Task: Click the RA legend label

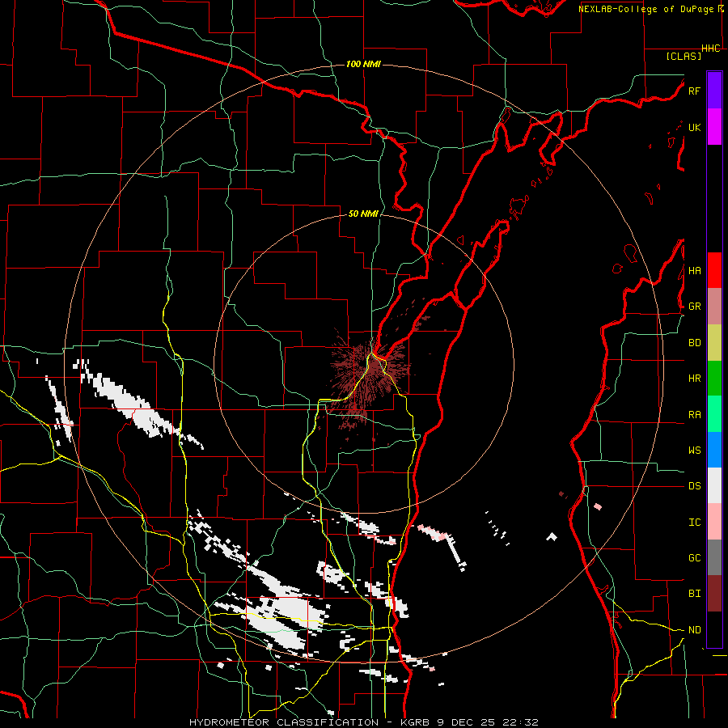Action: tap(694, 414)
